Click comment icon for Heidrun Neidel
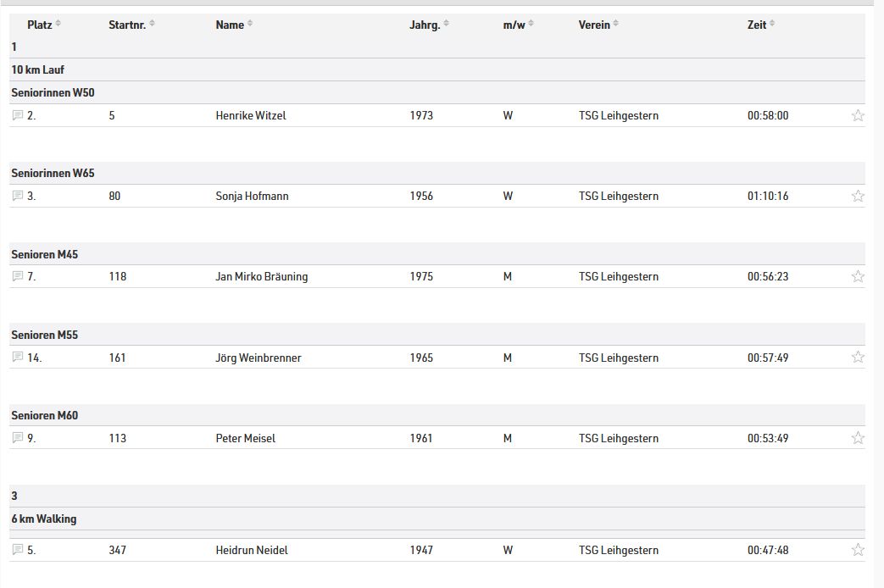 click(x=18, y=550)
